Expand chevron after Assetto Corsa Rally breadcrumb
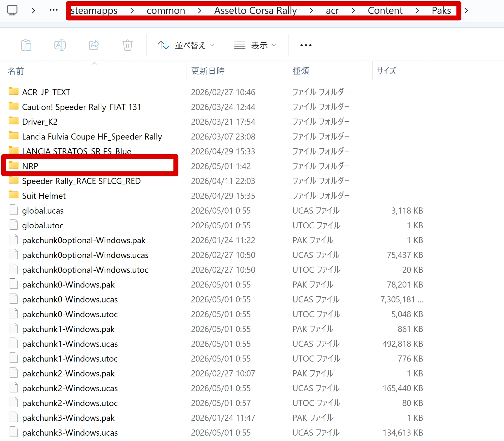The width and height of the screenshot is (504, 441). 311,11
